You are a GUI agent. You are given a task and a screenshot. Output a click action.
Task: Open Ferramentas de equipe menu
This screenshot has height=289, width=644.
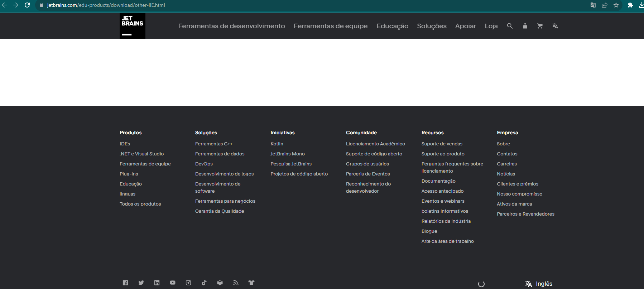click(331, 26)
